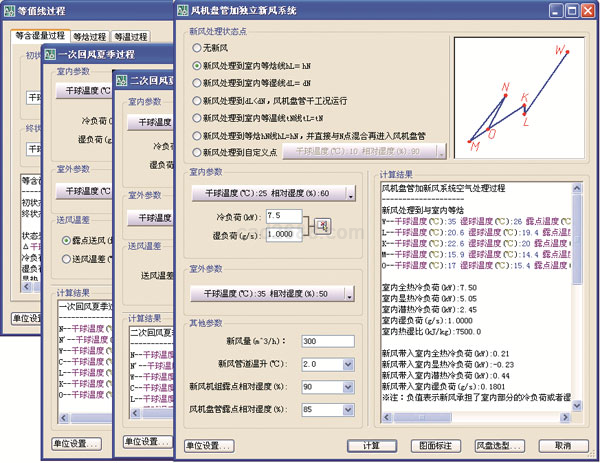Click the 等值线过程 window title icon

tap(9, 11)
